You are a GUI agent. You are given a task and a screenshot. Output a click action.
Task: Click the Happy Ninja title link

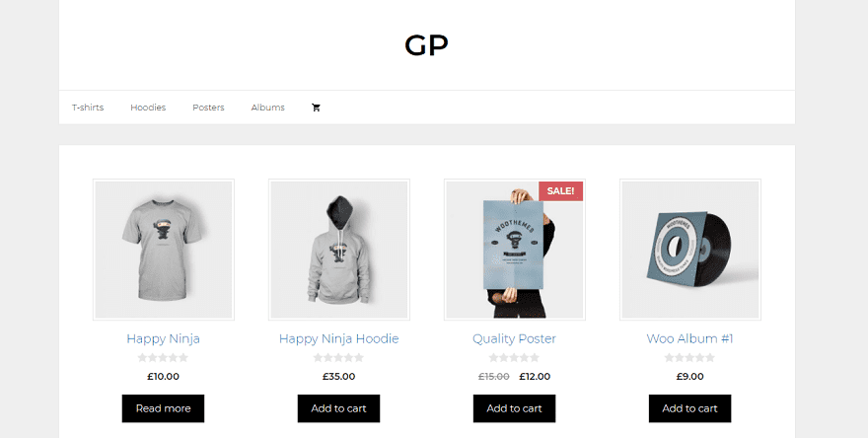(164, 339)
